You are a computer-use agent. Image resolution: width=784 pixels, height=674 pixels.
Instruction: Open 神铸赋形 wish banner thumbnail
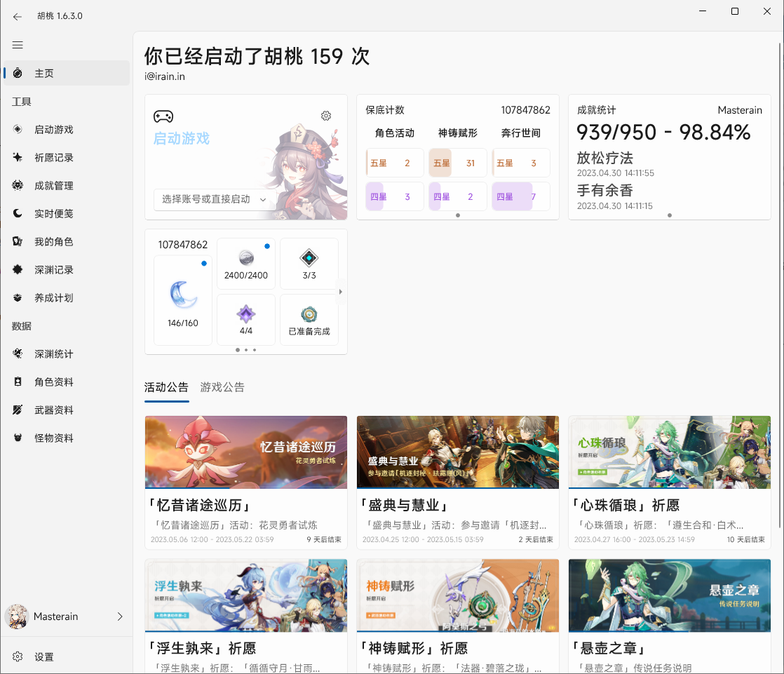457,595
